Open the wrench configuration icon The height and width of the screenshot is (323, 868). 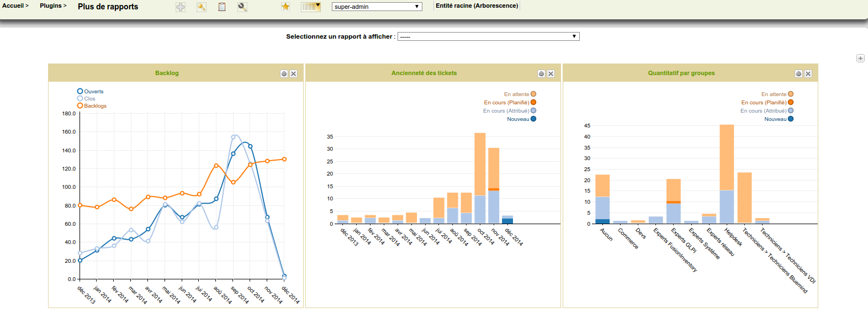[x=242, y=7]
